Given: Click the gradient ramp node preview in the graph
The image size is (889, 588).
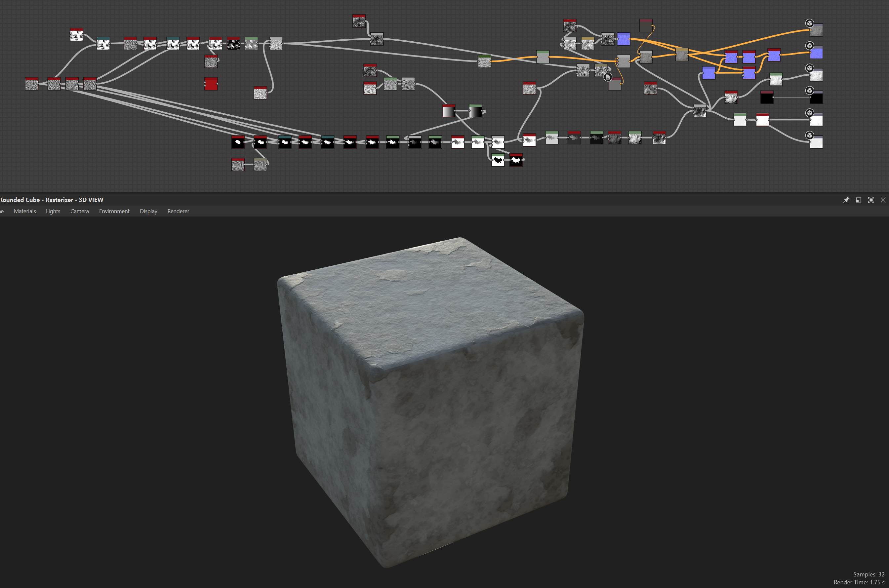Looking at the screenshot, I should (448, 111).
